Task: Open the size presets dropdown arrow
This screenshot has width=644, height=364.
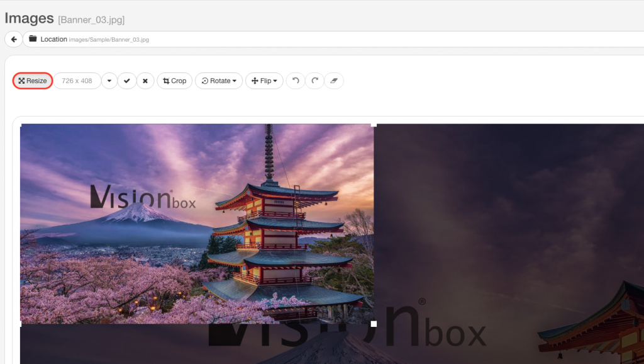Action: click(109, 81)
